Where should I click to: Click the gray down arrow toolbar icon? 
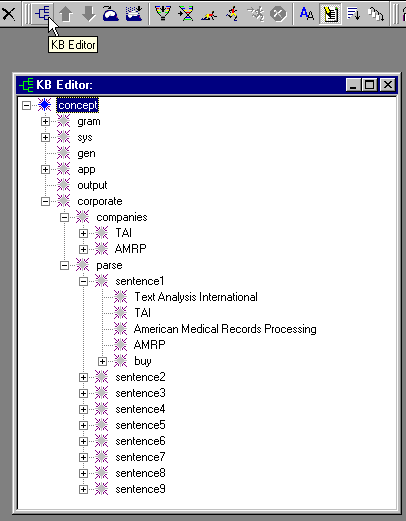(89, 14)
